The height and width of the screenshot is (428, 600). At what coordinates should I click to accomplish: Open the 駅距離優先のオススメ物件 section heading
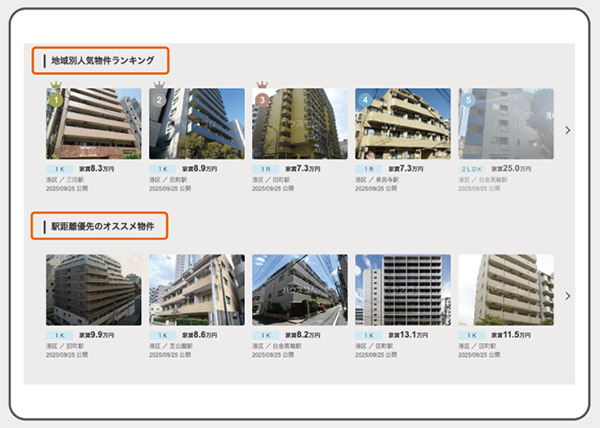[x=101, y=226]
